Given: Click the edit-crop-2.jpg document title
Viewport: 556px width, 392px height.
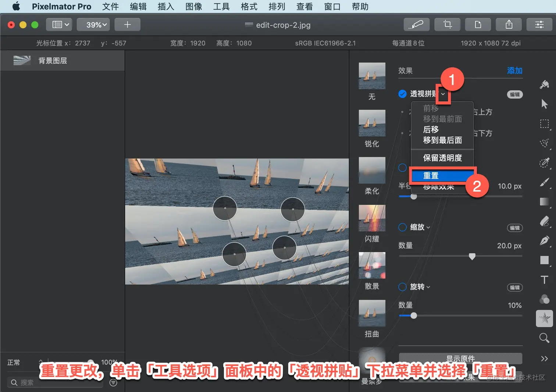Looking at the screenshot, I should point(283,25).
